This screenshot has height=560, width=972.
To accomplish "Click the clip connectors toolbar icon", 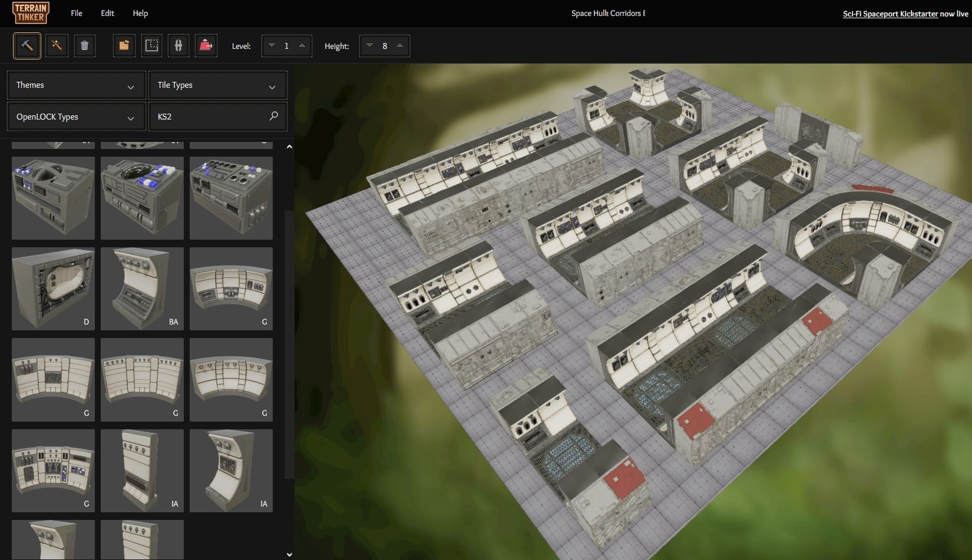I will 178,45.
